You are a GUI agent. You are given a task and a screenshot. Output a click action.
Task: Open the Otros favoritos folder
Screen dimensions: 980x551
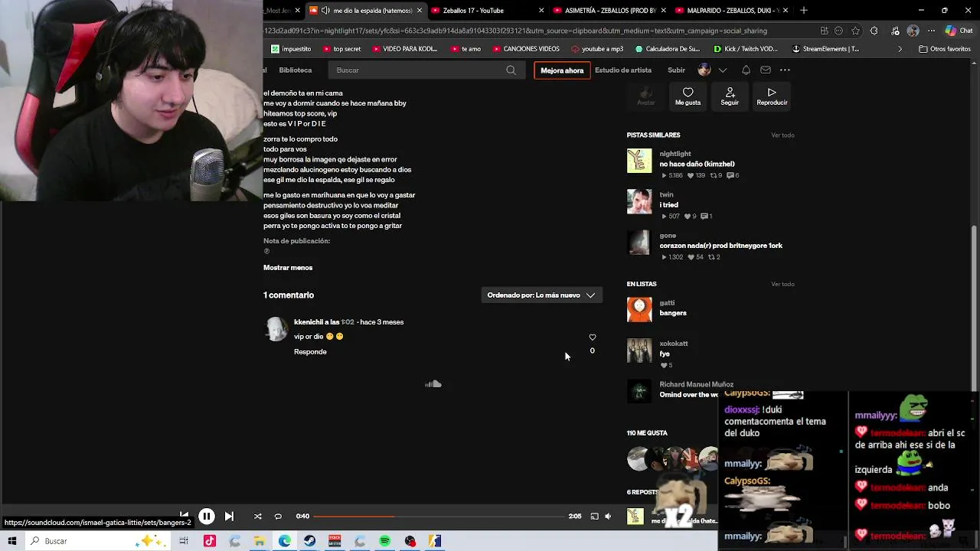(x=944, y=49)
